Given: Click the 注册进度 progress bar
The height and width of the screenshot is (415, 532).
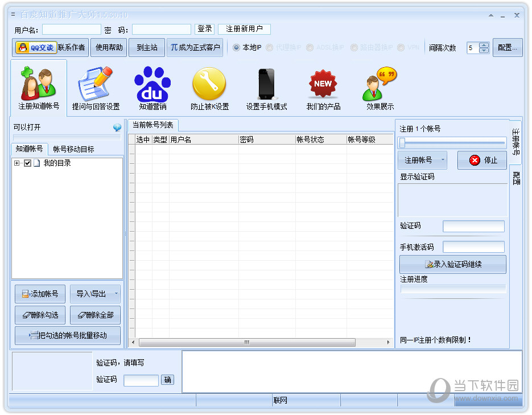Looking at the screenshot, I should (x=453, y=289).
